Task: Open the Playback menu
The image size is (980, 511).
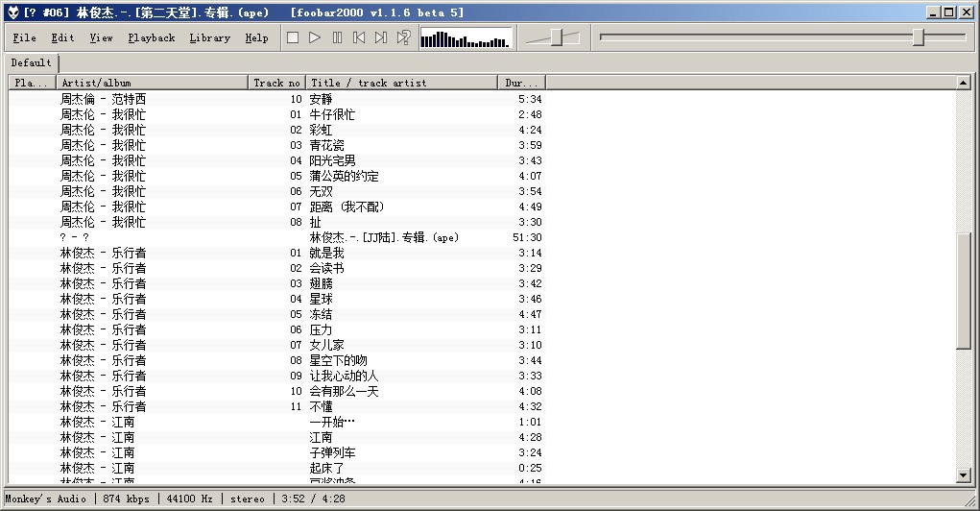Action: (x=152, y=37)
